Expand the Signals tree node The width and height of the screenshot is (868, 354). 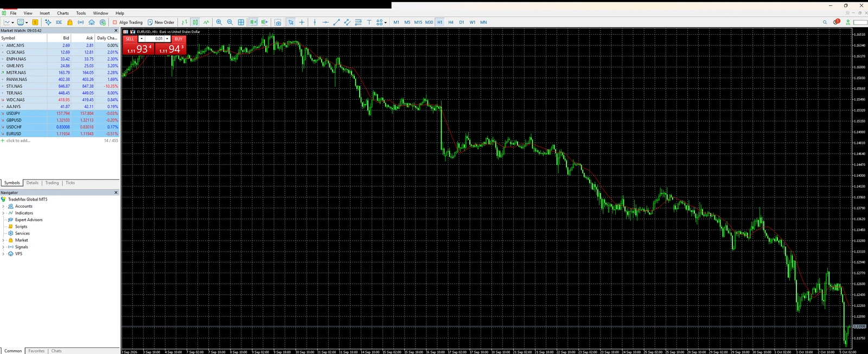coord(3,247)
